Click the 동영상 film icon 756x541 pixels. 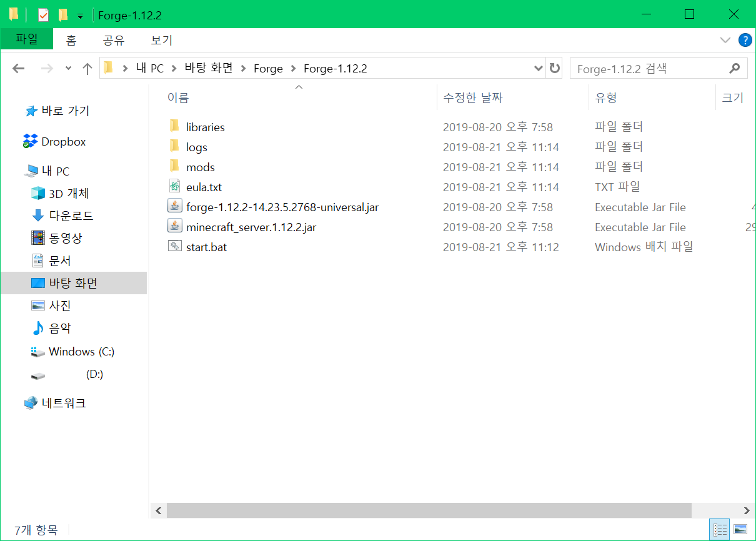click(38, 238)
